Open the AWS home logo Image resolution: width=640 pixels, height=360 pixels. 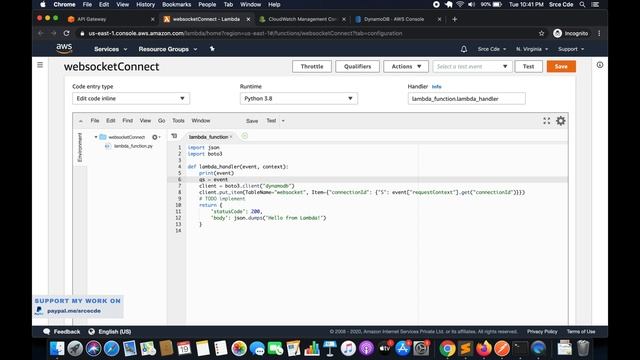click(64, 48)
